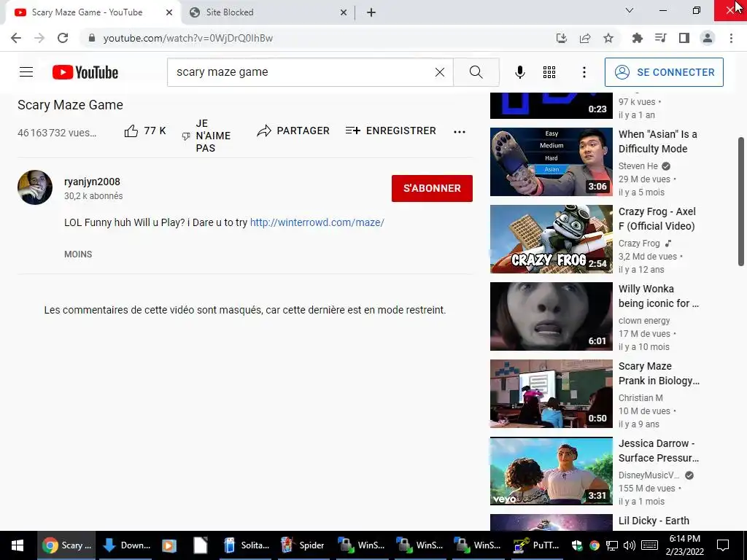Open YouTube settings three-dot menu in header

coord(584,72)
